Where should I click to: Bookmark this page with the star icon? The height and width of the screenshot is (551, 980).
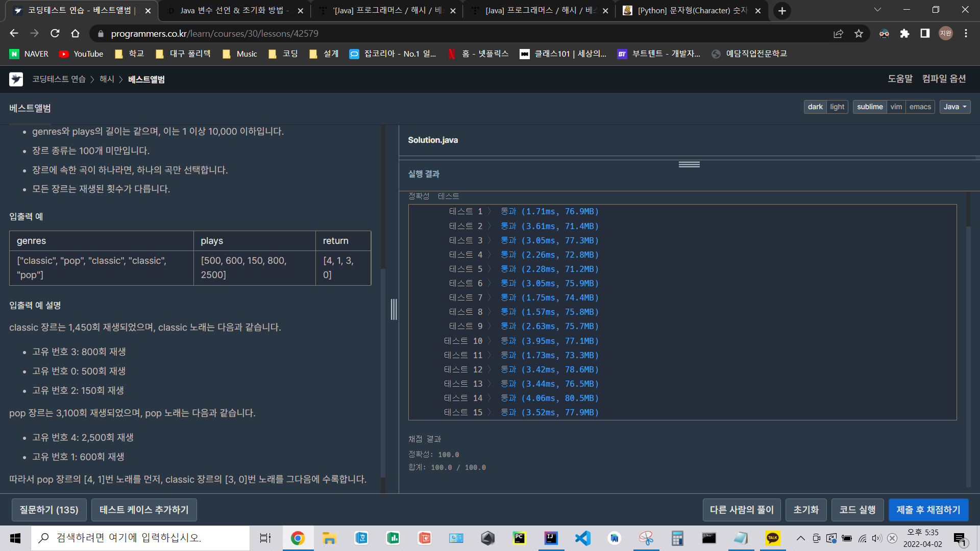[859, 33]
